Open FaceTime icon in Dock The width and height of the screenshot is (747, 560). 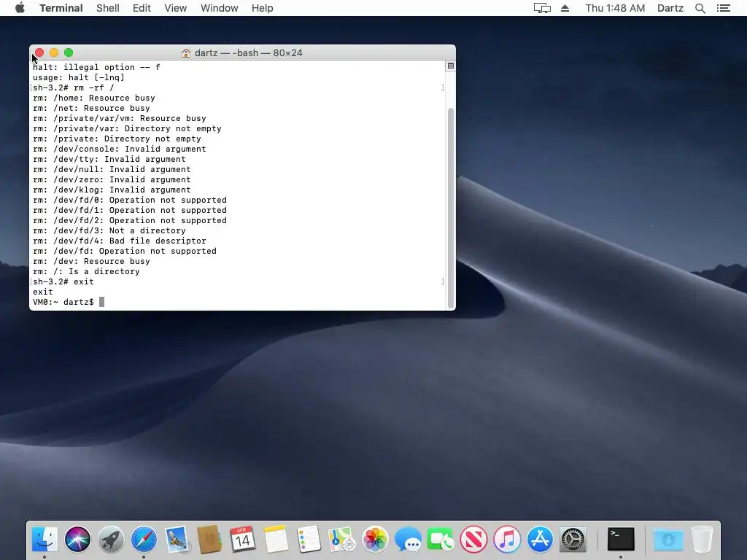pyautogui.click(x=441, y=540)
